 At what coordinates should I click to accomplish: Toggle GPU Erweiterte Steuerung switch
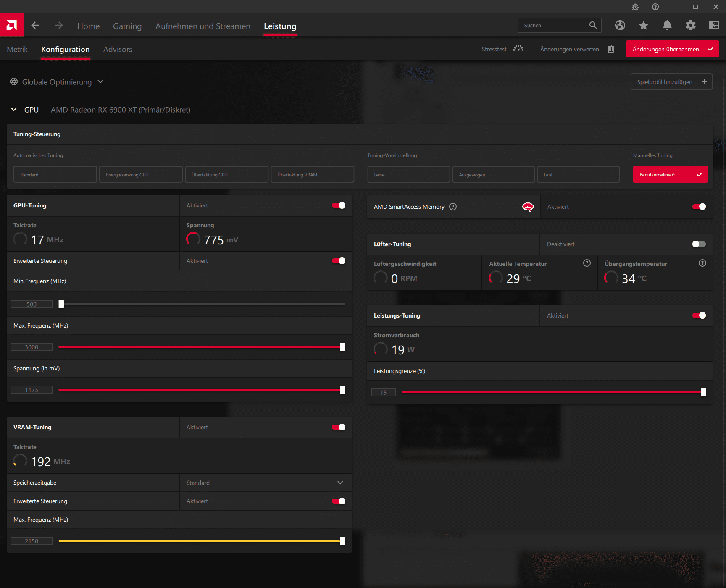click(x=339, y=261)
